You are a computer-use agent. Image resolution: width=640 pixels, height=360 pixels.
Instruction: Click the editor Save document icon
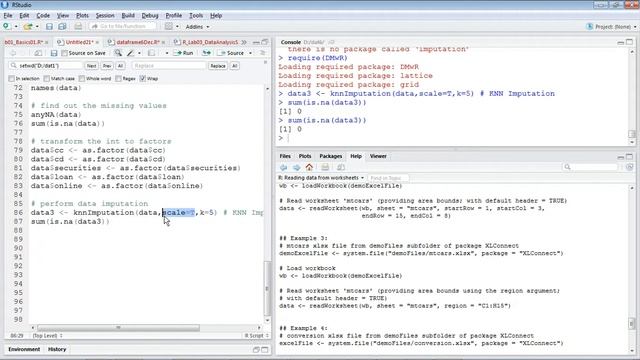[x=53, y=53]
